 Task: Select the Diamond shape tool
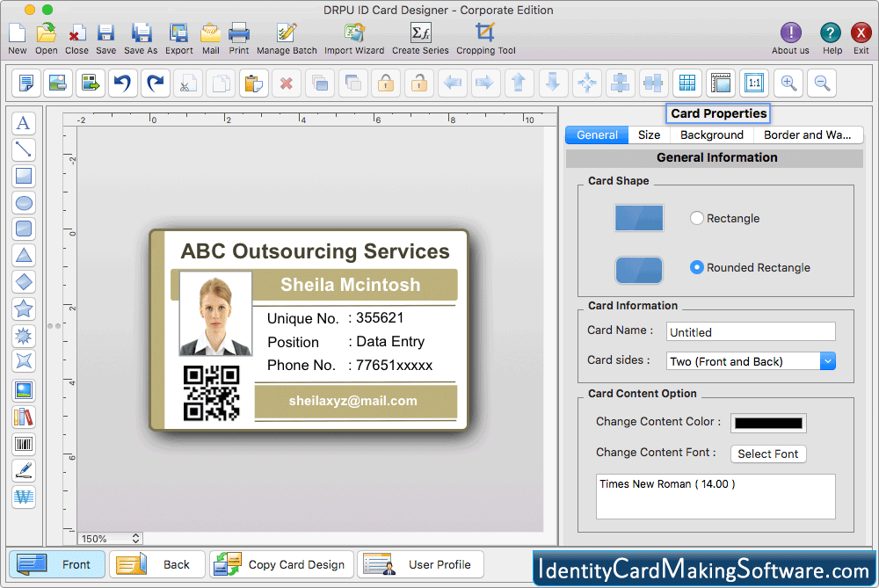click(24, 282)
